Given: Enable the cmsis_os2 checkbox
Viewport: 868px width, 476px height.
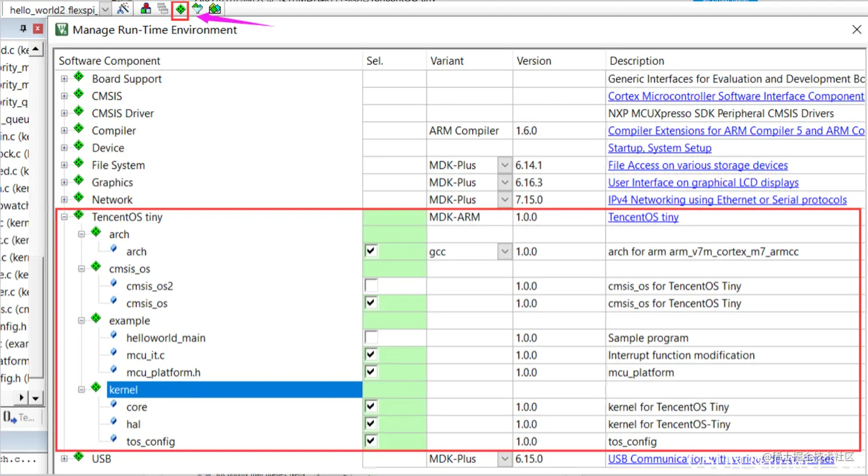Looking at the screenshot, I should [371, 286].
